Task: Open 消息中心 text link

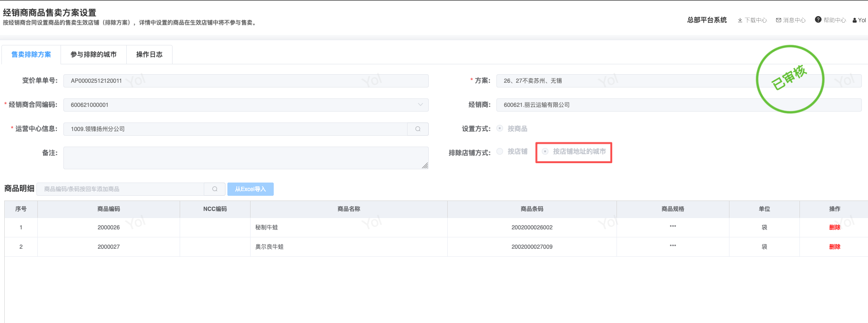Action: (794, 20)
